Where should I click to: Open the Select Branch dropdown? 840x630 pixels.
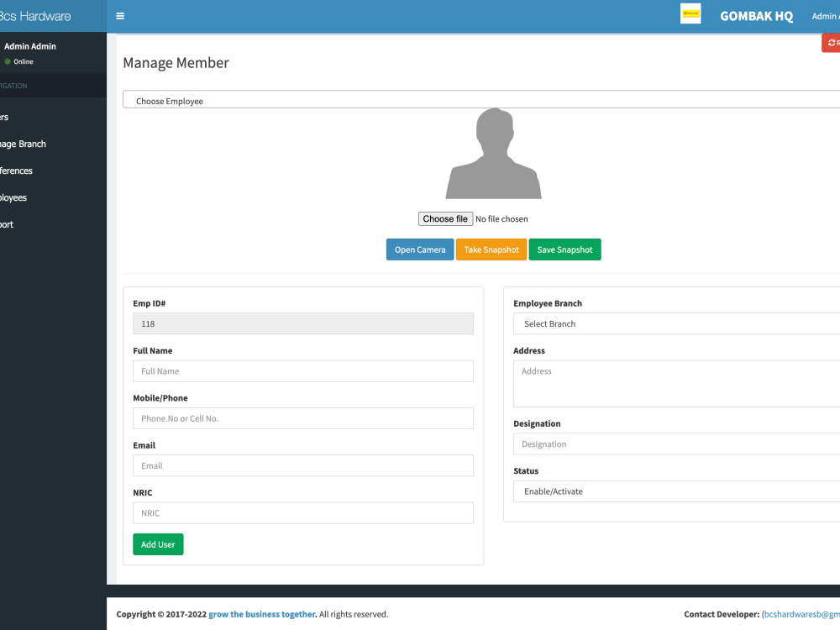[676, 323]
